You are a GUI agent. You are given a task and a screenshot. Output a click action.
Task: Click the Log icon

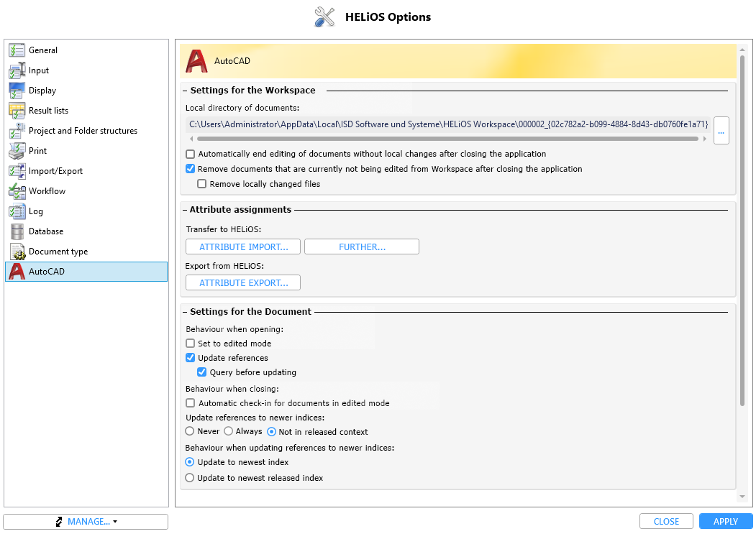[17, 211]
